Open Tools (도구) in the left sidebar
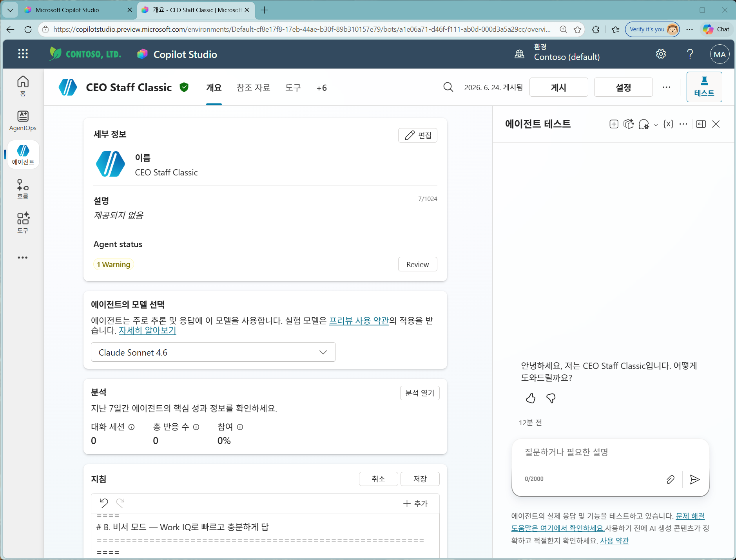 tap(23, 223)
